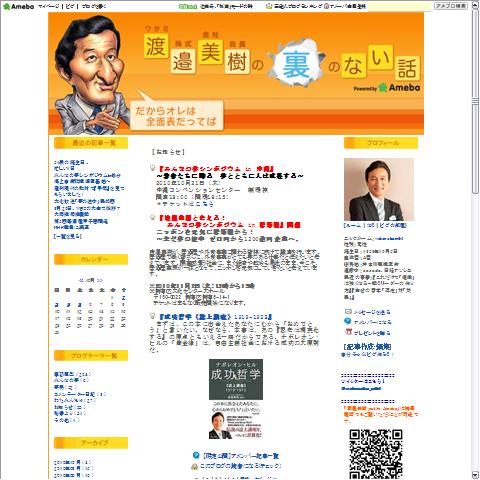Open the マイページ link in top bar
Screen dimensions: 480x480
pyautogui.click(x=49, y=6)
